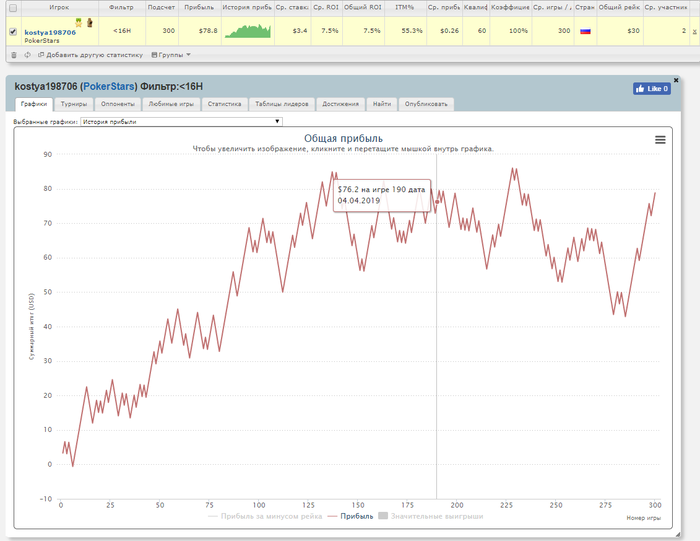Sort by the Подсчет column header
The width and height of the screenshot is (700, 541).
[161, 8]
